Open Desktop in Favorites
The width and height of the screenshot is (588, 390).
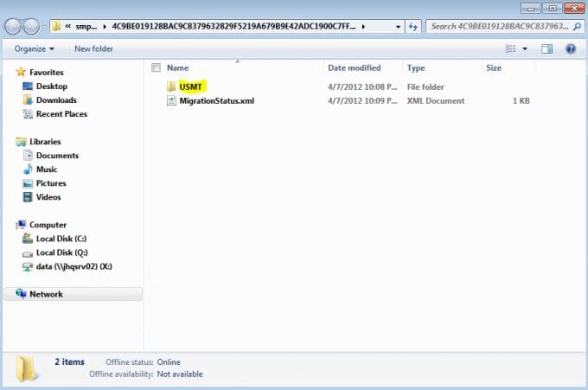tap(52, 86)
